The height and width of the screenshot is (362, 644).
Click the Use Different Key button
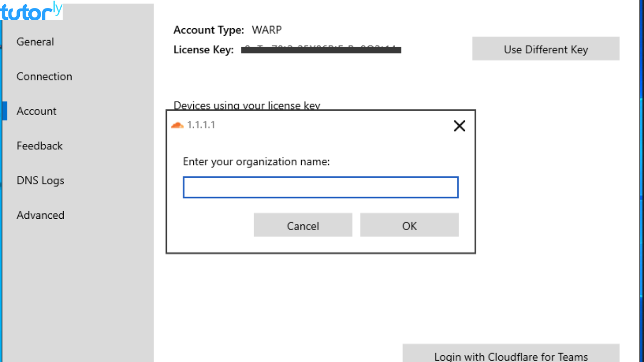point(545,49)
